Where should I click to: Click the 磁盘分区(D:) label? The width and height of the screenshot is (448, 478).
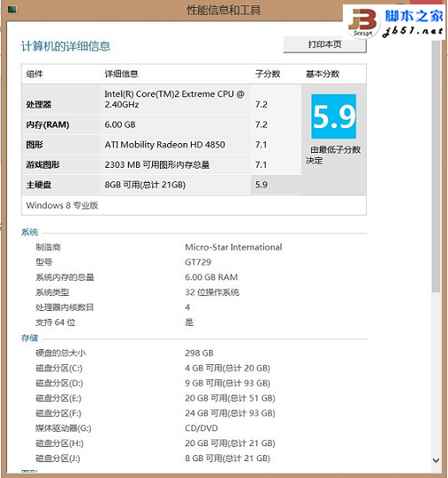click(59, 383)
